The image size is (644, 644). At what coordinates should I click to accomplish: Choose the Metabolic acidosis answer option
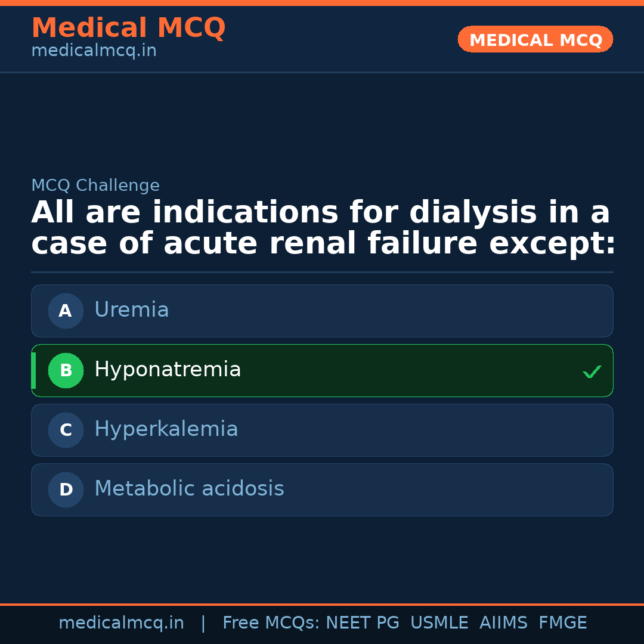189,489
